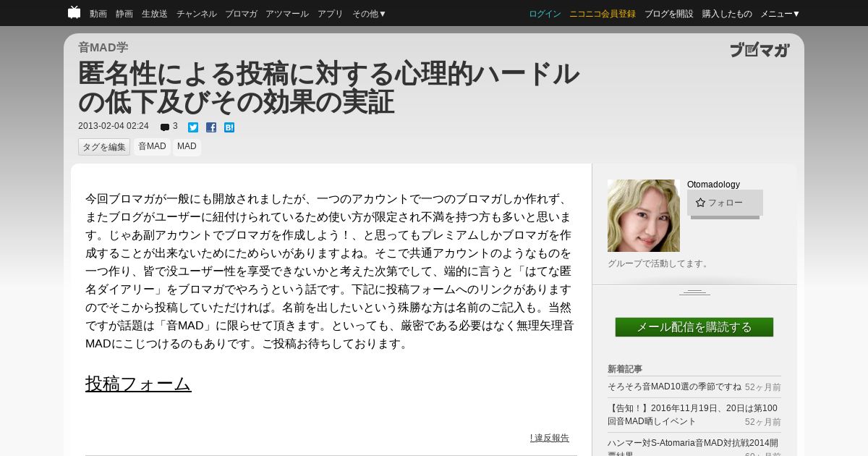Click ニコニコ会員登録 registration link

pos(603,14)
